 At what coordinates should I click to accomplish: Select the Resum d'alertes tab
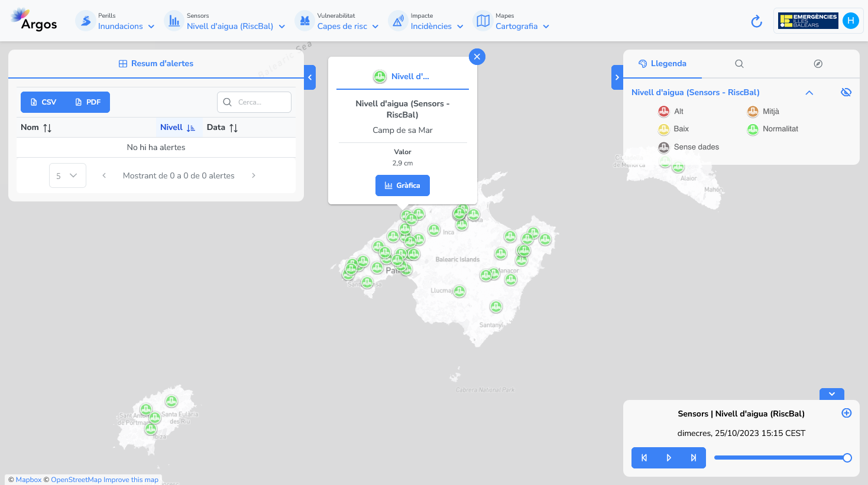[156, 63]
